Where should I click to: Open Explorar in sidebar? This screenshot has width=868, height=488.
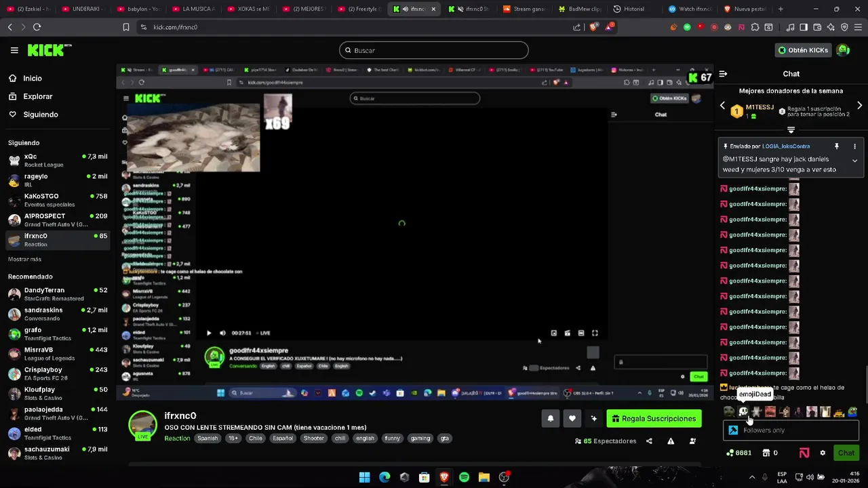(x=31, y=96)
